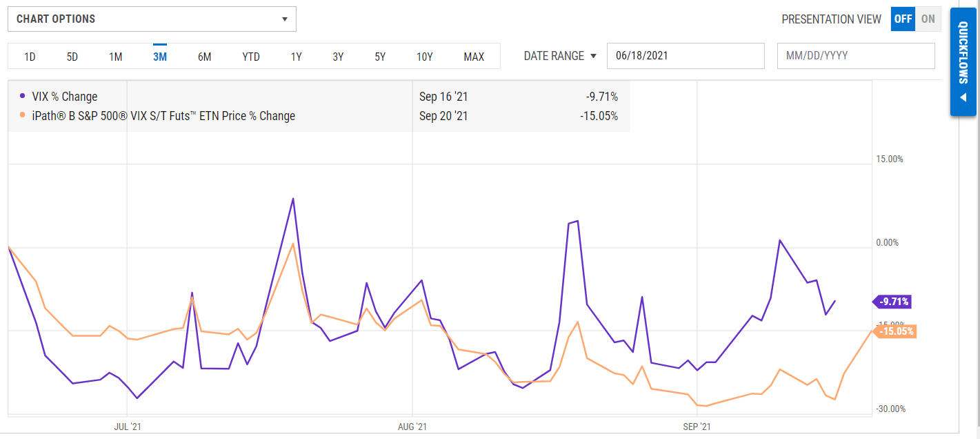Click the orange iPath ETN legend dot

23,115
